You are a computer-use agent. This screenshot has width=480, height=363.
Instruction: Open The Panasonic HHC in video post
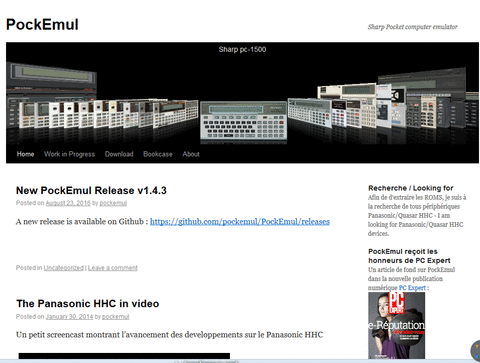(x=88, y=304)
